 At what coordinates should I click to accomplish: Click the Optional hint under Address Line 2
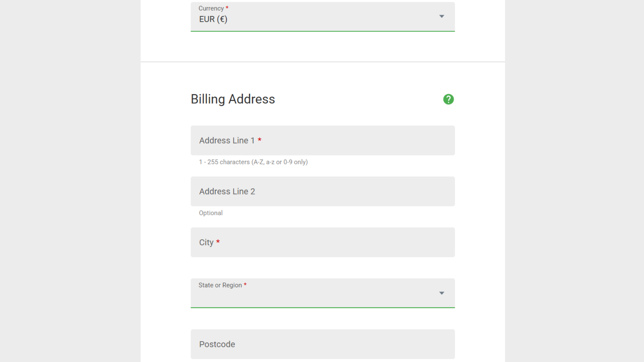tap(211, 213)
